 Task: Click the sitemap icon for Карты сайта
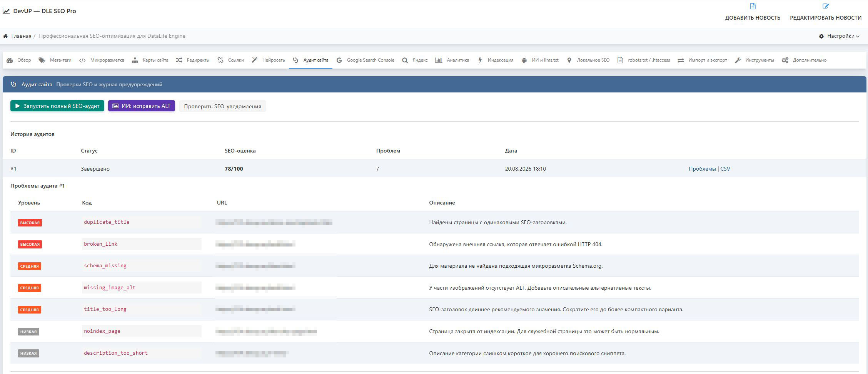tap(135, 60)
